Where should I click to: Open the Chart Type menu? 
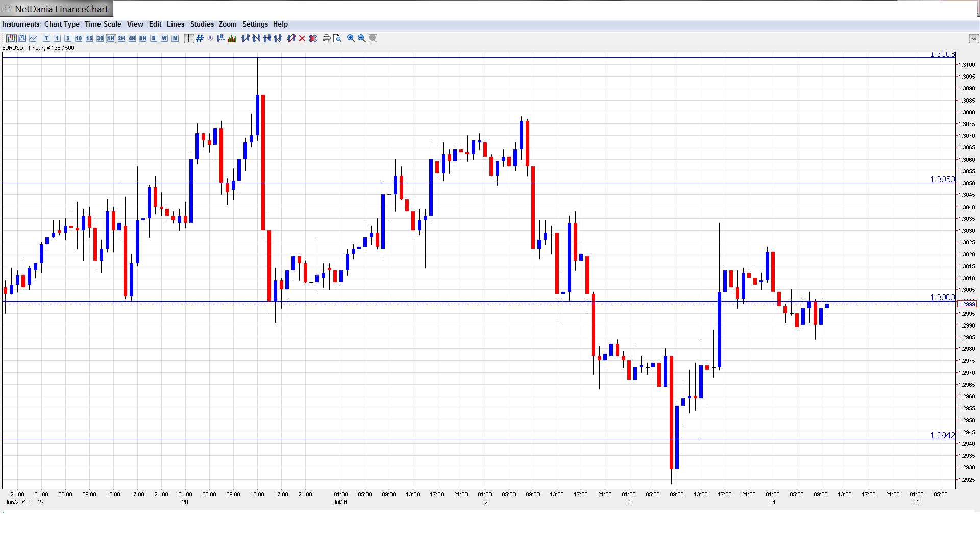pyautogui.click(x=62, y=24)
